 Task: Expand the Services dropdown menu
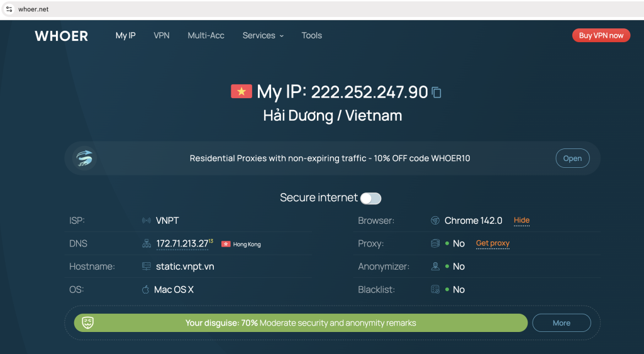(x=263, y=36)
